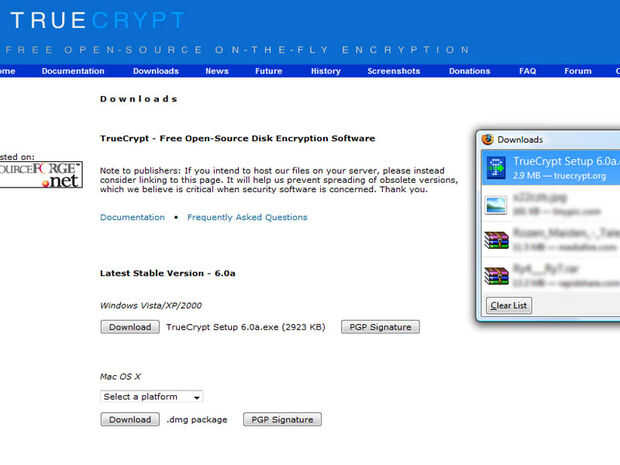Click the Downloads window title
Screen dimensions: 620x465
pos(520,140)
